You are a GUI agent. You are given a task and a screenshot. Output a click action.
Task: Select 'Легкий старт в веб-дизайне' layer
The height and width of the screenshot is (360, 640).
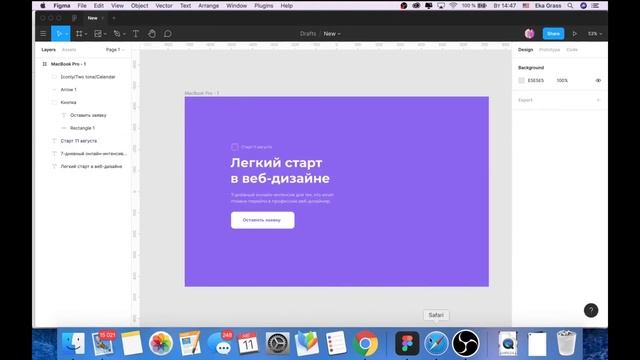(x=91, y=167)
